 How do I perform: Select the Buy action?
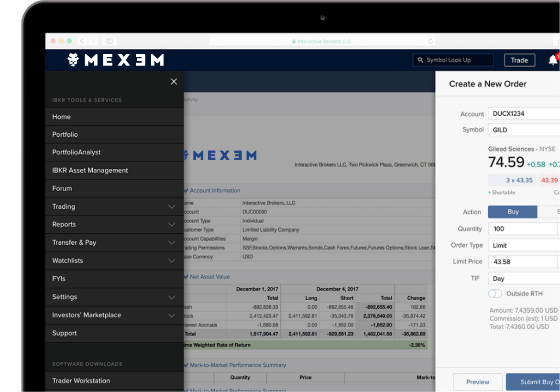pos(512,212)
